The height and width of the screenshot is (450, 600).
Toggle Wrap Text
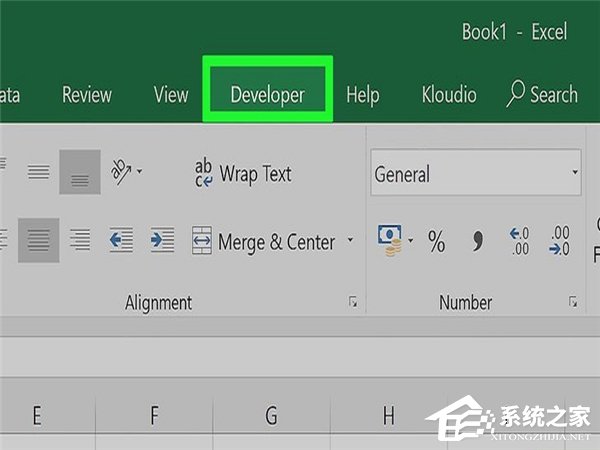[243, 173]
